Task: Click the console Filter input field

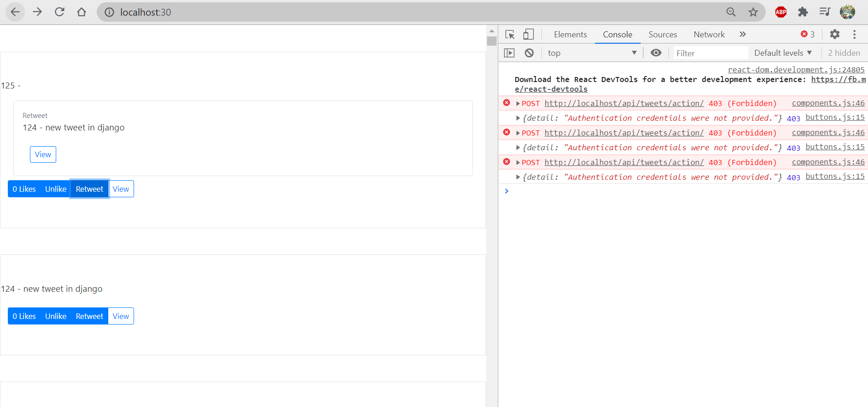Action: point(710,53)
